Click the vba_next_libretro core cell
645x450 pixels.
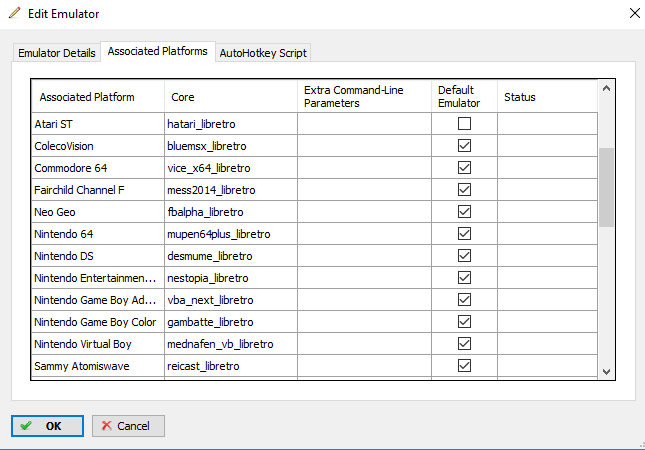[231, 300]
